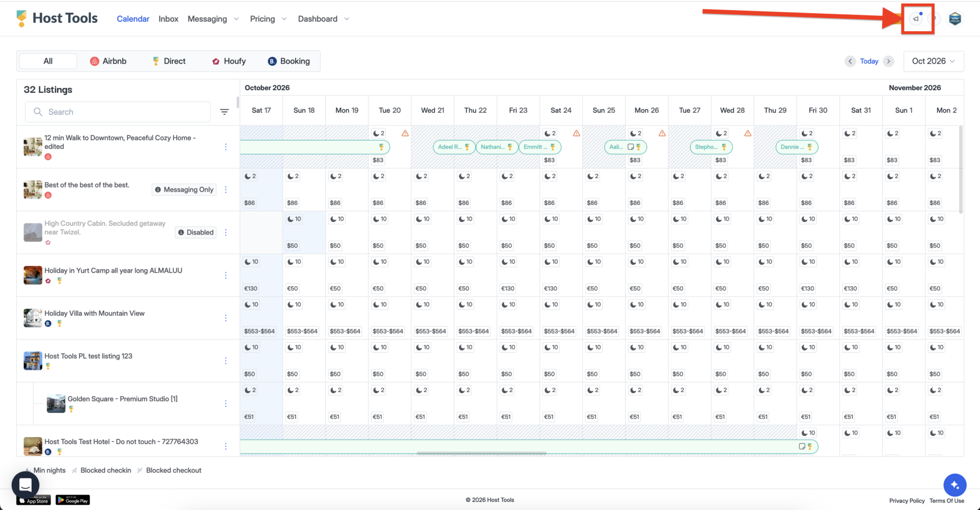The height and width of the screenshot is (510, 980).
Task: Open the Privacy Policy link
Action: click(907, 501)
